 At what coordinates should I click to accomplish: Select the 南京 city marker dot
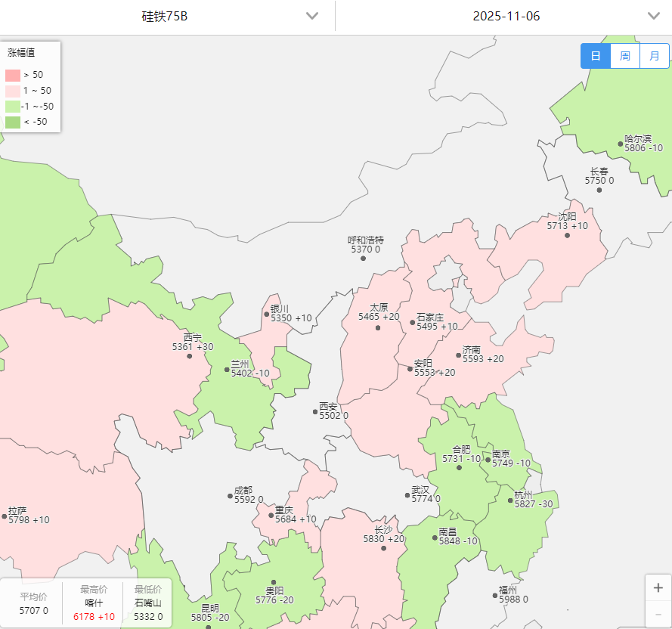coord(488,460)
